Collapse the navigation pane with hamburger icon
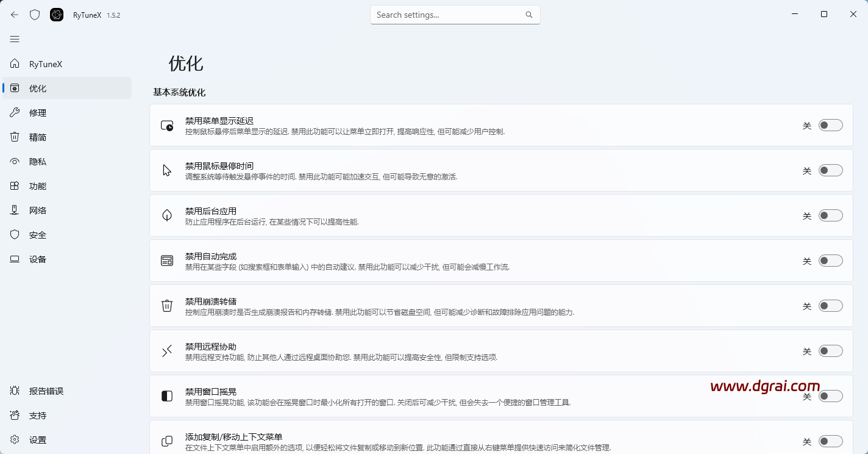 [15, 38]
